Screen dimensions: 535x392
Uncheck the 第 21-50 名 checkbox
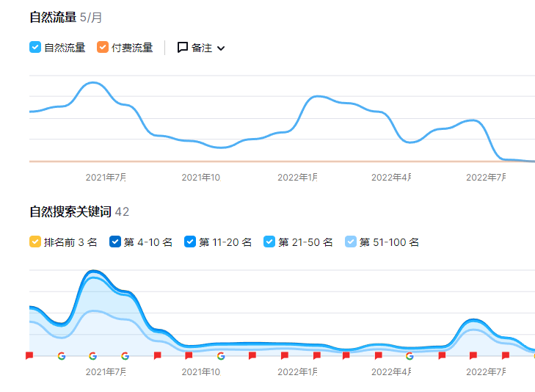(269, 242)
